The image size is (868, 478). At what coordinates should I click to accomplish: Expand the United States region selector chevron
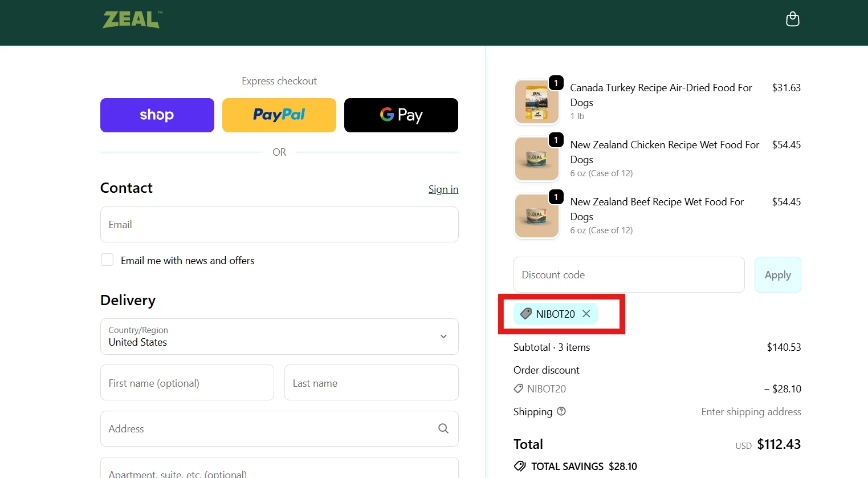[x=443, y=337]
